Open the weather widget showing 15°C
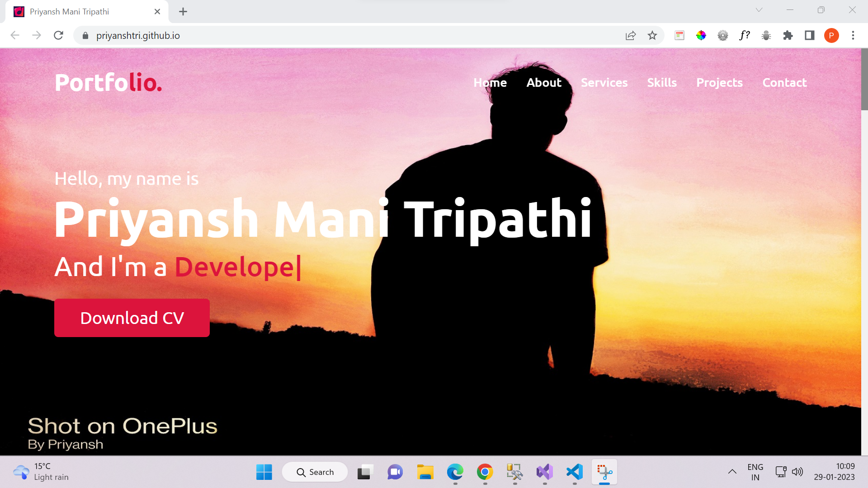The width and height of the screenshot is (868, 488). coord(41,472)
